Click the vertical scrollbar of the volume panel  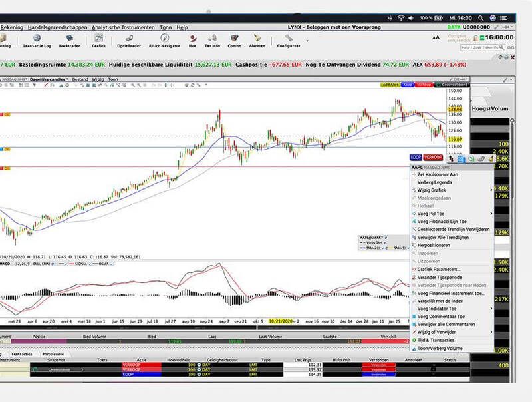pyautogui.click(x=512, y=160)
